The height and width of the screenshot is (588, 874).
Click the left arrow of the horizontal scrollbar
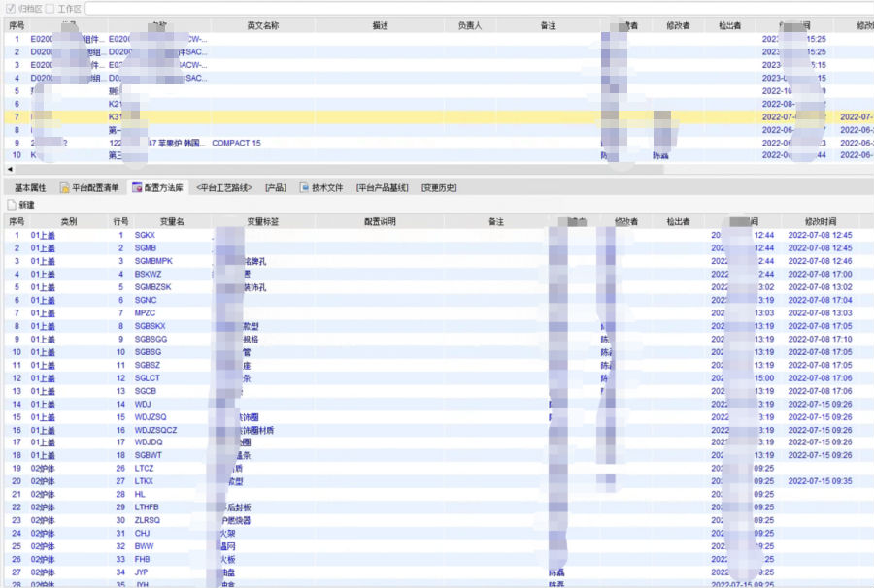10,169
